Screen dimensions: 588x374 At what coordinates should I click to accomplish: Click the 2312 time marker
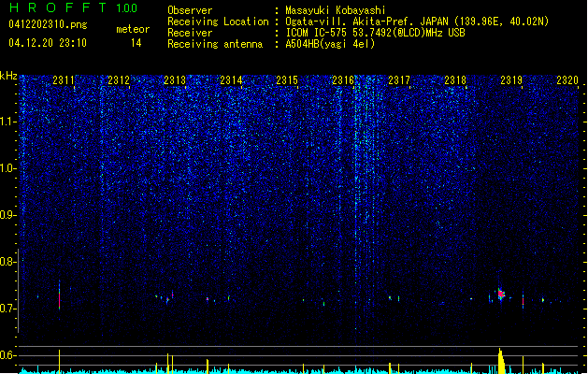(x=119, y=79)
